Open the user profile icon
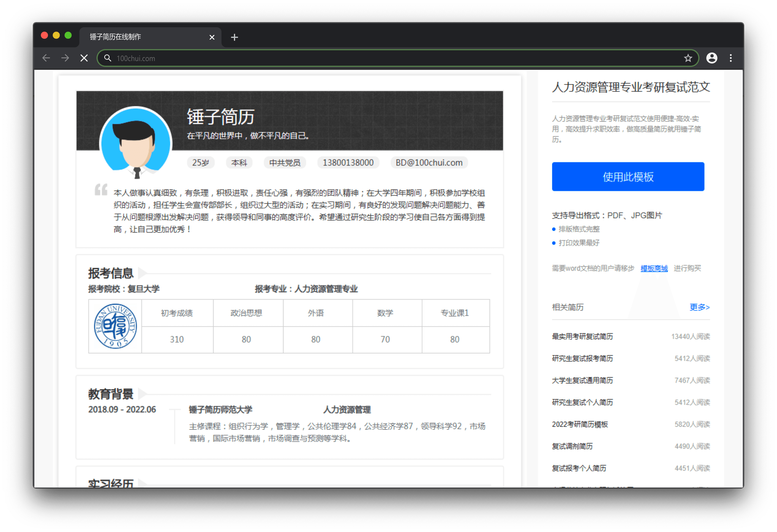Image resolution: width=777 pixels, height=532 pixels. coord(712,58)
